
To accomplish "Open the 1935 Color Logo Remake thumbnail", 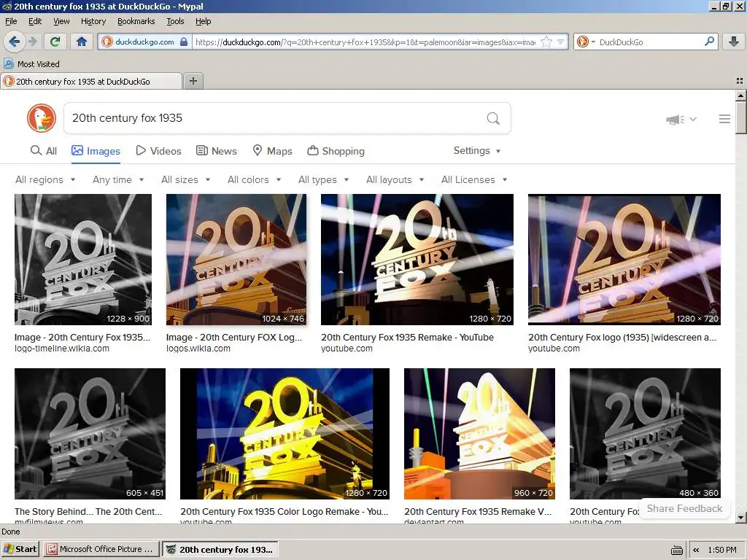I will (285, 434).
